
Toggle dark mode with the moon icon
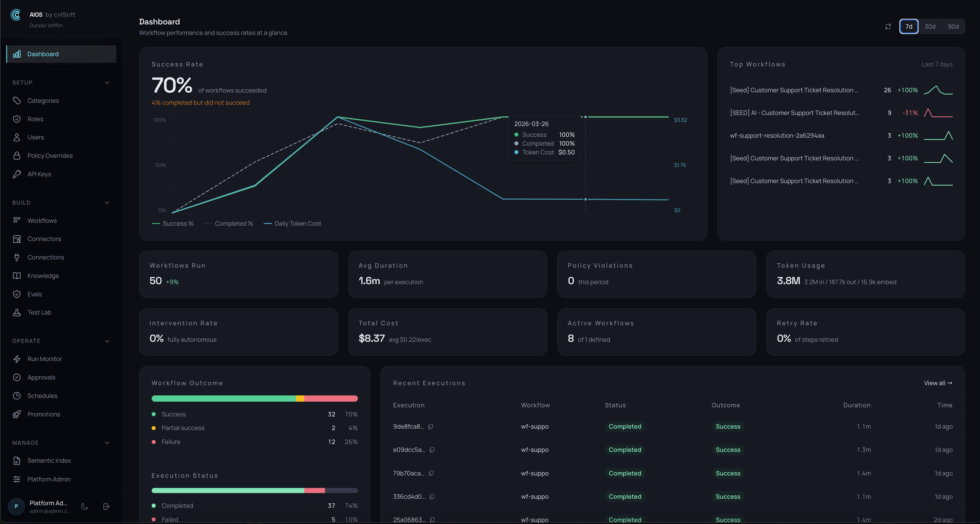pyautogui.click(x=84, y=506)
